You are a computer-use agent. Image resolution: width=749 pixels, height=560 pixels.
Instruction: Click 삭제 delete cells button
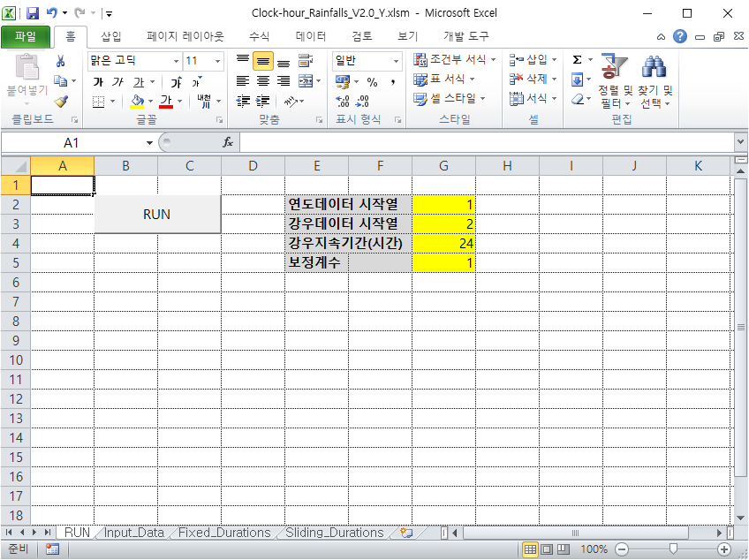click(533, 79)
